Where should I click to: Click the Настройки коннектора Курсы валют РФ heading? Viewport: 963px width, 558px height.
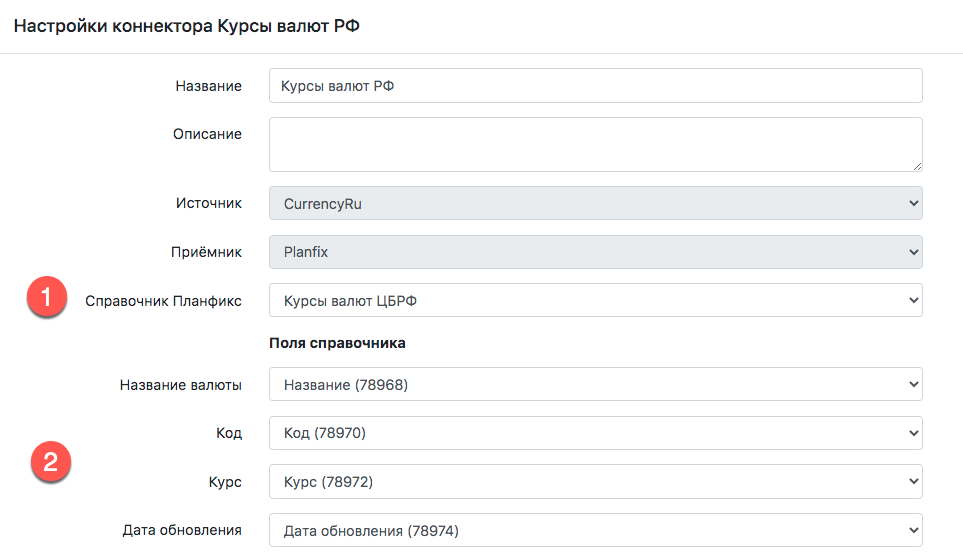point(186,27)
